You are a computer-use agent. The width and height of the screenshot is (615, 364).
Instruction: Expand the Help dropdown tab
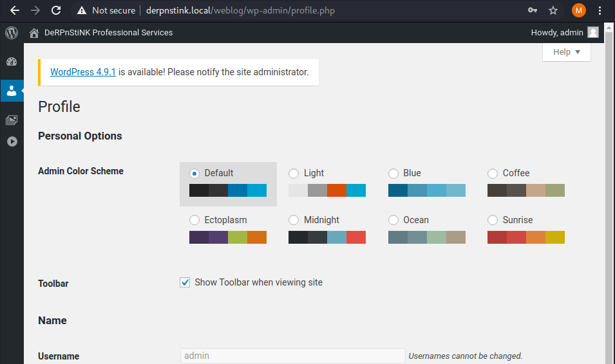(x=566, y=52)
